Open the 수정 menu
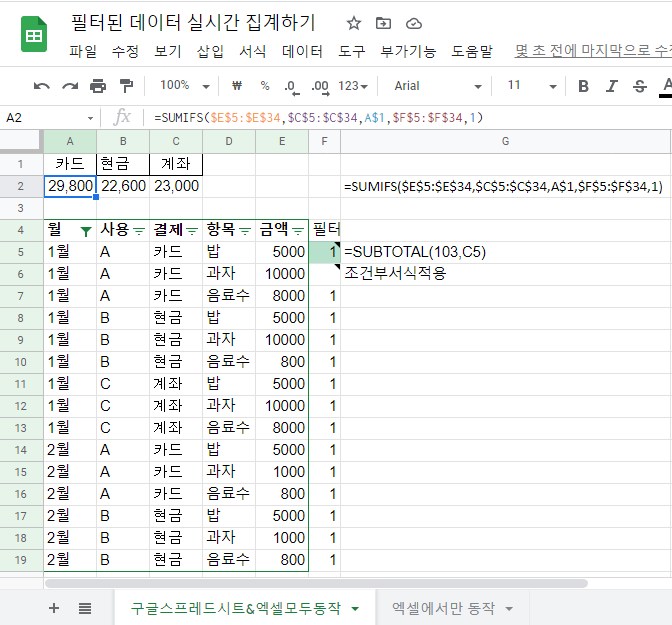 125,51
